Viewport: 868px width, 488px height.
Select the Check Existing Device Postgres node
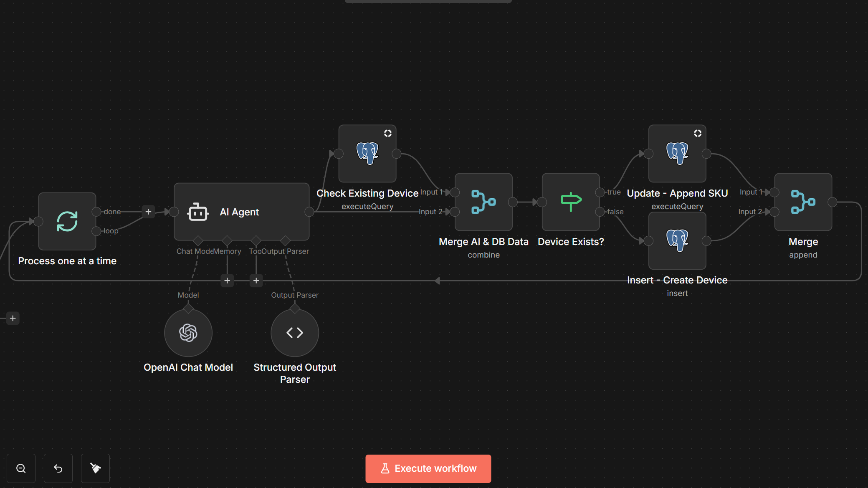(x=367, y=154)
